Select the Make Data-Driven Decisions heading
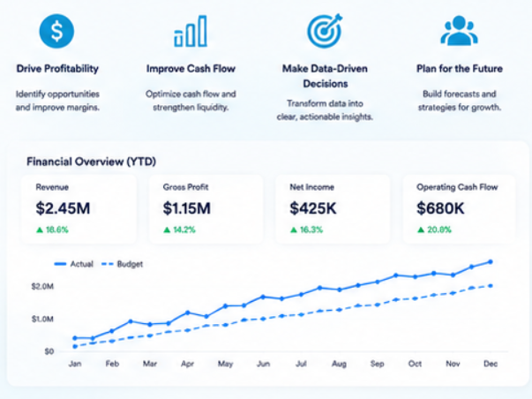Image resolution: width=532 pixels, height=399 pixels. (325, 76)
